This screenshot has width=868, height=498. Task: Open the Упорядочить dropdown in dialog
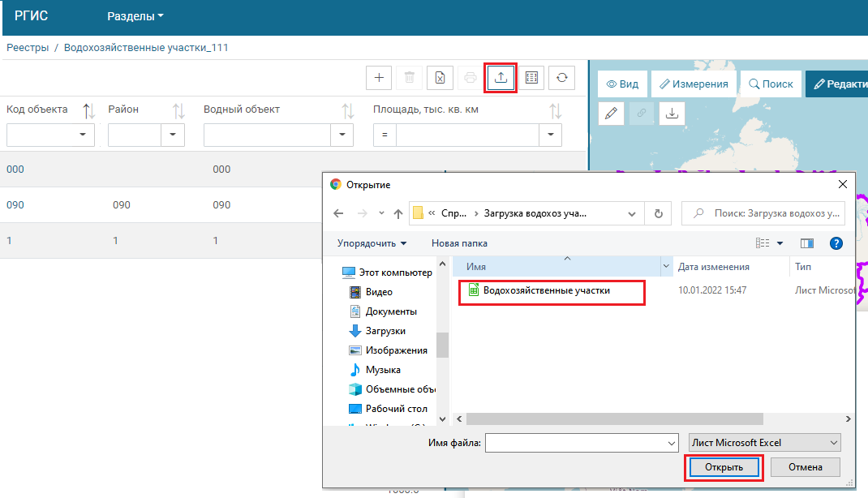[x=372, y=243]
